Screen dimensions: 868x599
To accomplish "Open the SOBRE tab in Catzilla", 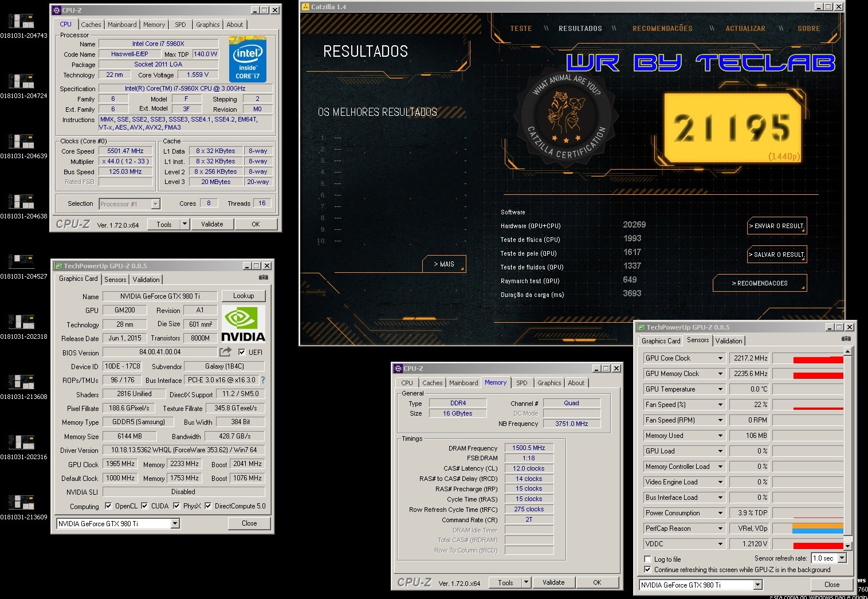I will pyautogui.click(x=808, y=28).
